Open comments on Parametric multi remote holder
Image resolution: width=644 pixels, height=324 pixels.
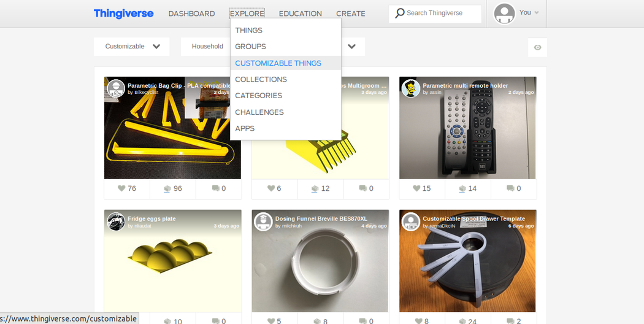click(510, 188)
